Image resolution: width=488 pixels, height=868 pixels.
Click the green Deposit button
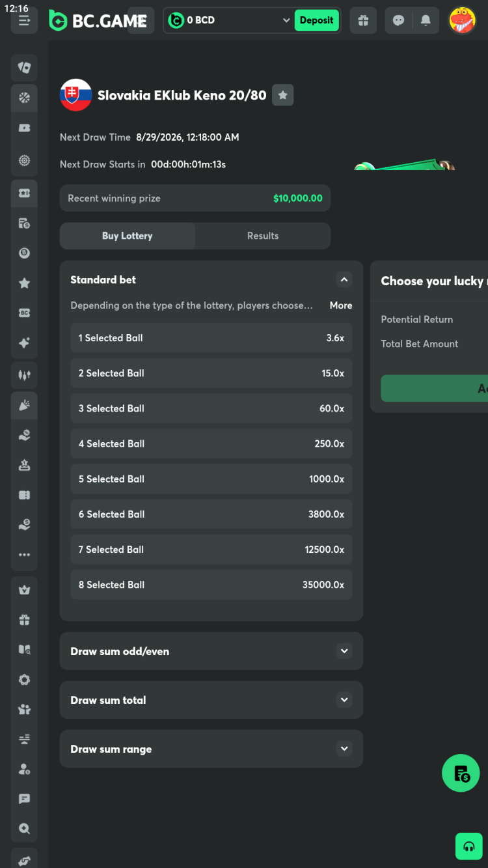(317, 20)
